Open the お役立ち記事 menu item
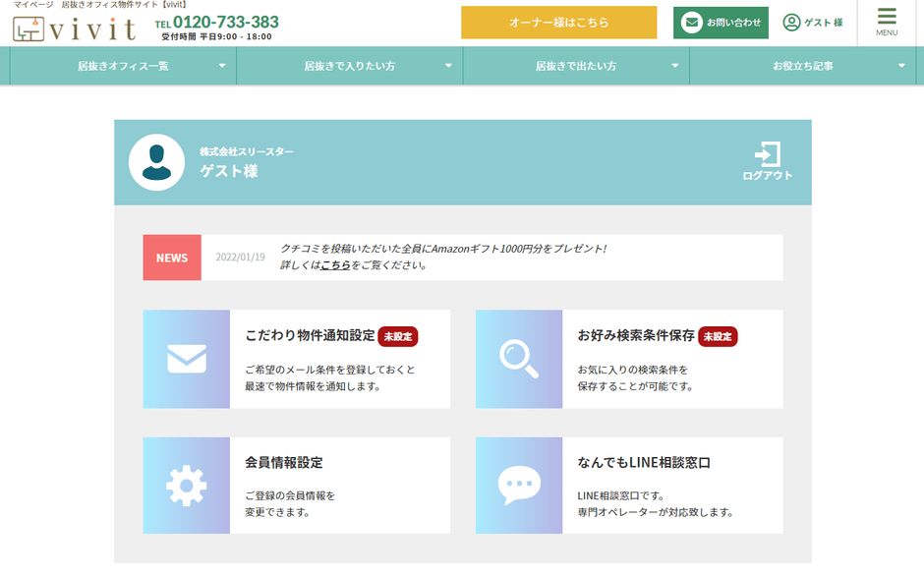Image resolution: width=924 pixels, height=576 pixels. tap(802, 66)
